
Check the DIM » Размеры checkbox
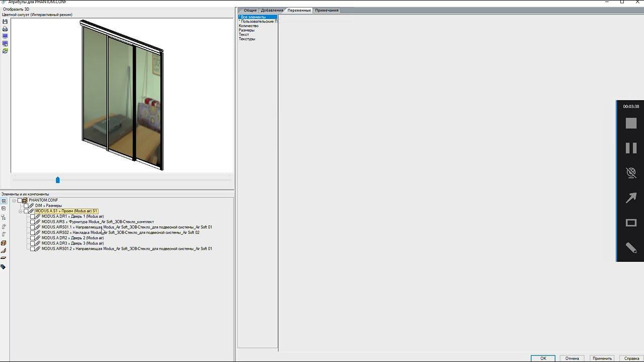coord(26,206)
